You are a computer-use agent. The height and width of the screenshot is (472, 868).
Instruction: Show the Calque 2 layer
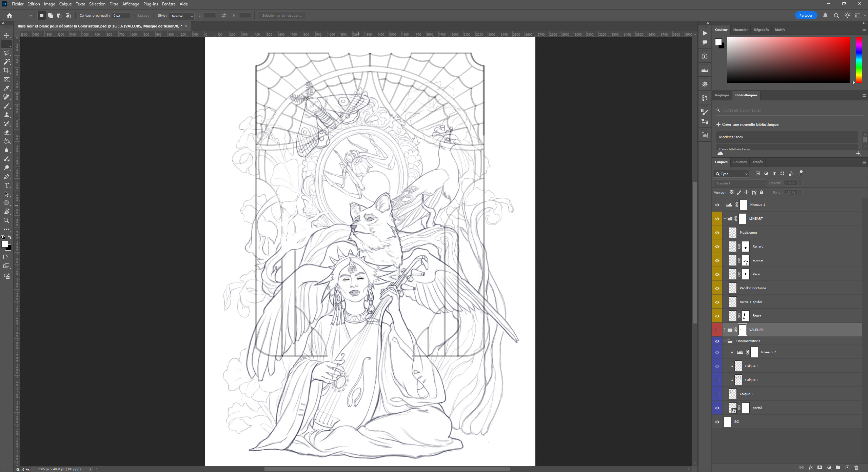pyautogui.click(x=717, y=380)
